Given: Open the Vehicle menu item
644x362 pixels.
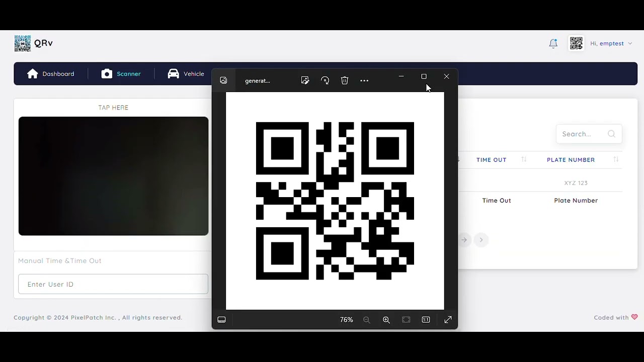Looking at the screenshot, I should pos(186,74).
